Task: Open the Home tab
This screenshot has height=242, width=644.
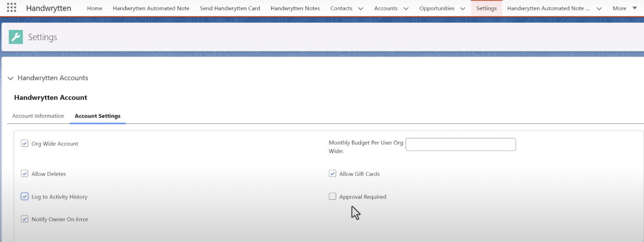Action: pos(94,8)
